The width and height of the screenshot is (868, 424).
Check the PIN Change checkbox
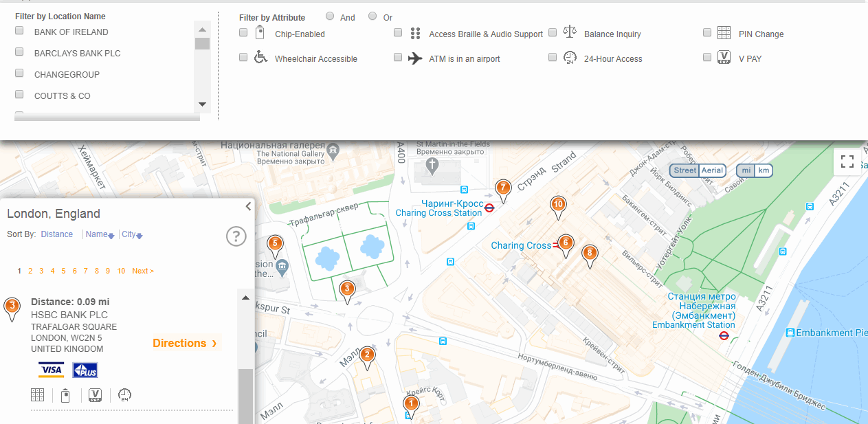click(707, 33)
